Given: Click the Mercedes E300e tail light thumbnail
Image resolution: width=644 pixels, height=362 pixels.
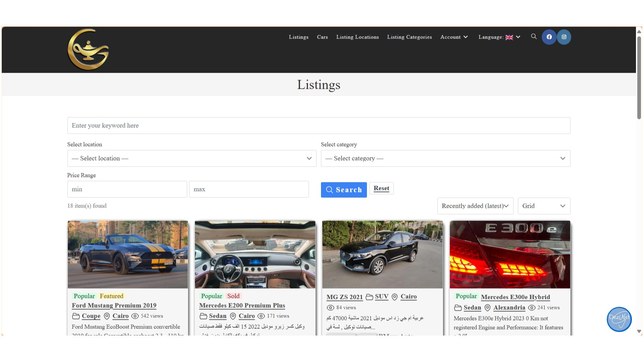Looking at the screenshot, I should (x=510, y=254).
